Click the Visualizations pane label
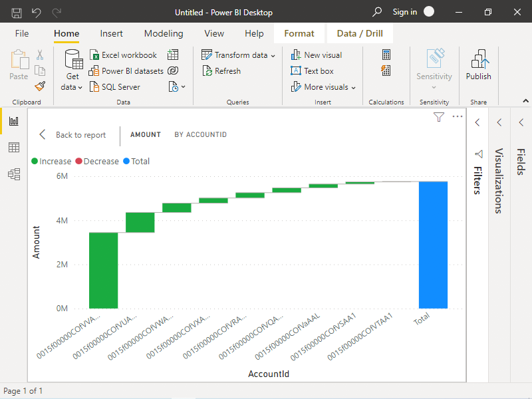Screen dimensions: 532x399 [x=498, y=181]
